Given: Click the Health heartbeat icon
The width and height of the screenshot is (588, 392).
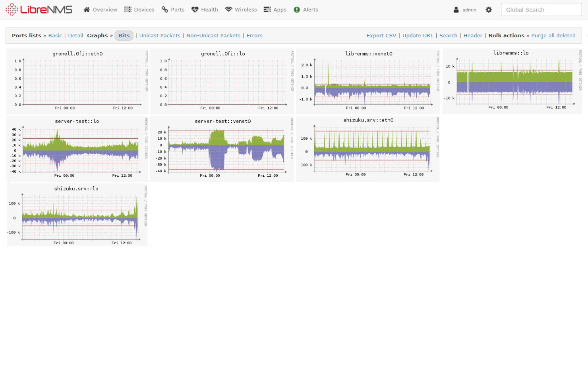Looking at the screenshot, I should (x=195, y=10).
